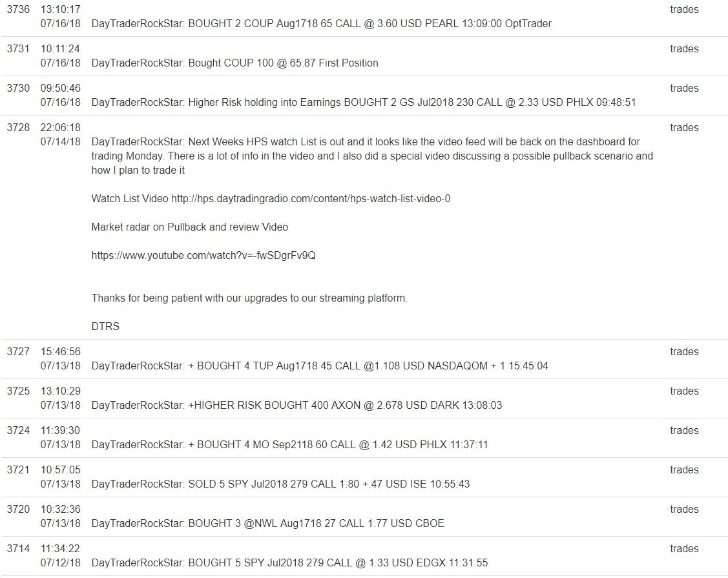Click the BOUGHT 4 TUP call message

(320, 366)
